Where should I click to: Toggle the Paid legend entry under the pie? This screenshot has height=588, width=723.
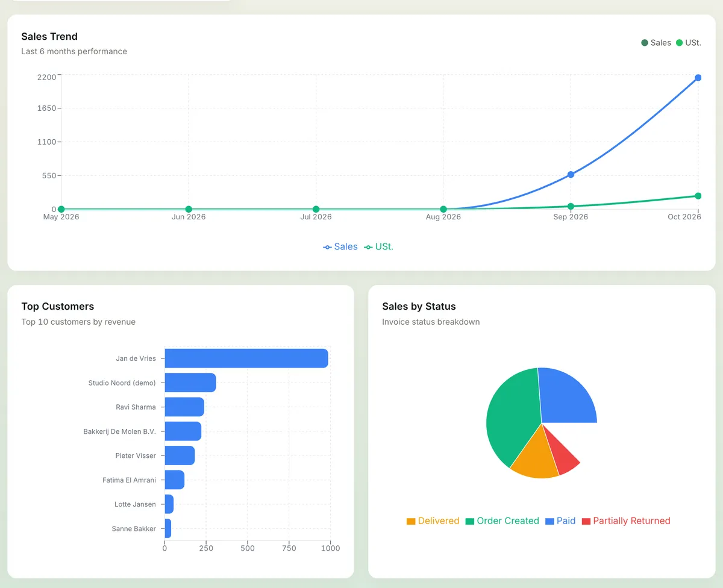(560, 521)
